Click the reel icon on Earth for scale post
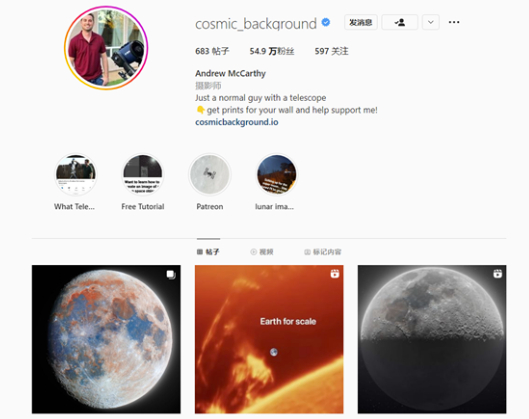Image resolution: width=529 pixels, height=419 pixels. pyautogui.click(x=334, y=274)
